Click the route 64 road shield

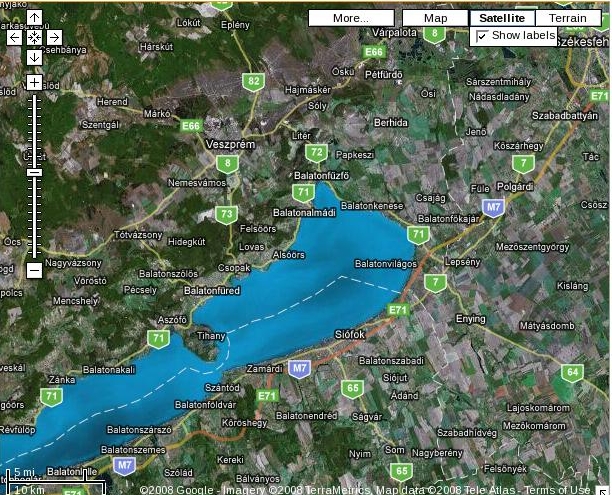pos(571,373)
